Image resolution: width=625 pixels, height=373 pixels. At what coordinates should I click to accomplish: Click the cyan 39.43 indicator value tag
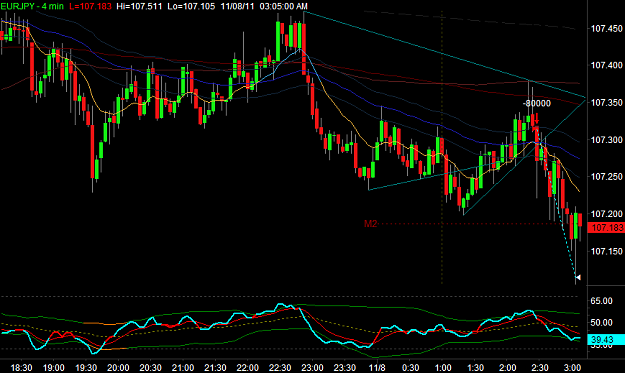coord(607,339)
